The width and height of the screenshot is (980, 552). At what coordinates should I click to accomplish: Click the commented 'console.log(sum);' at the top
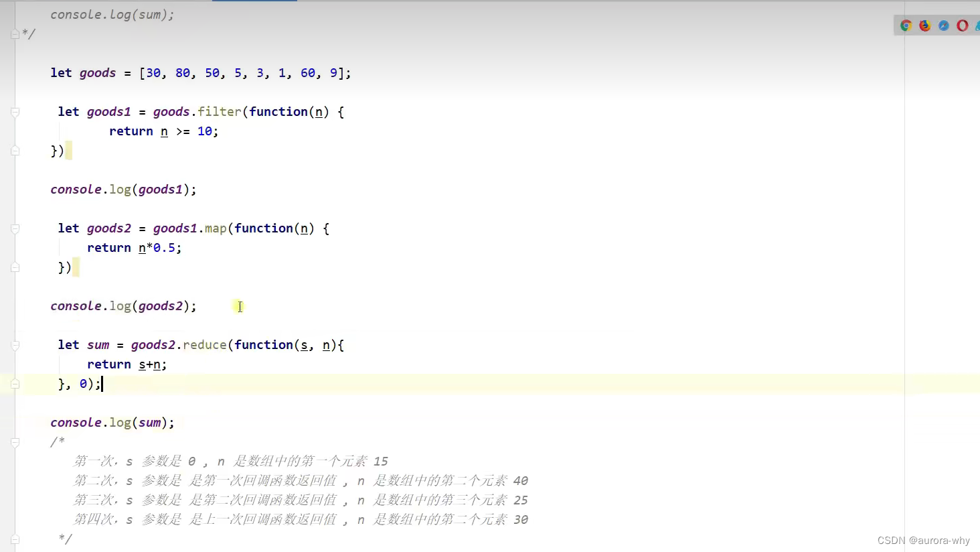pos(112,15)
